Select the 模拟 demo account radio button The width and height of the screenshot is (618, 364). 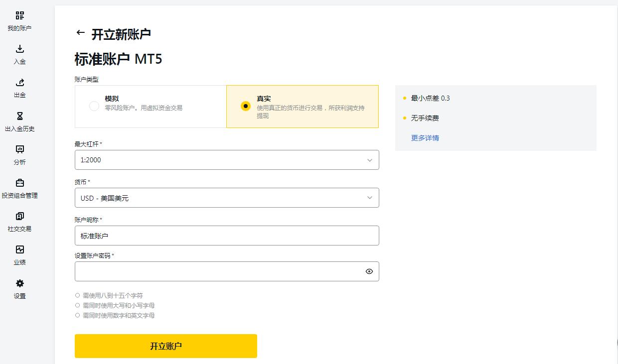94,106
